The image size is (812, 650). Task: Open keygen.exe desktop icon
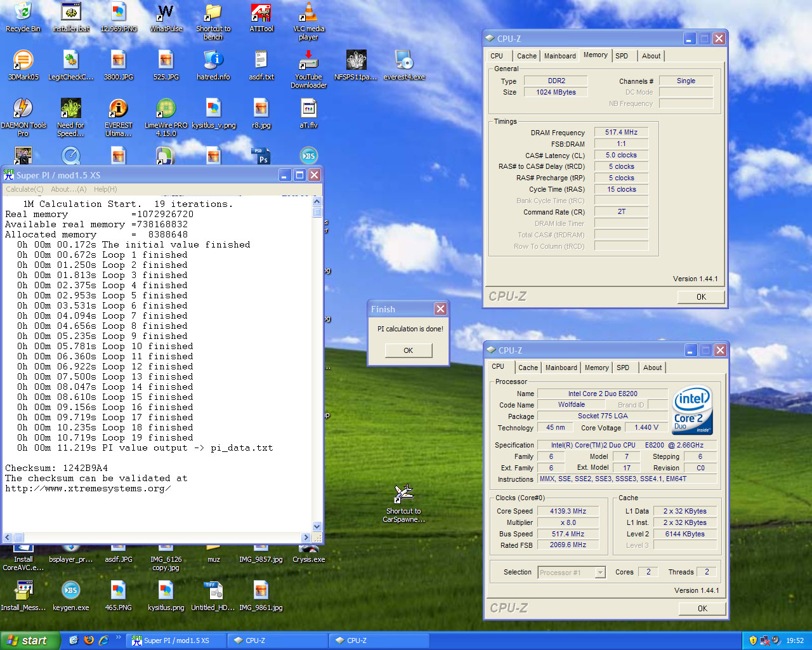coord(71,596)
